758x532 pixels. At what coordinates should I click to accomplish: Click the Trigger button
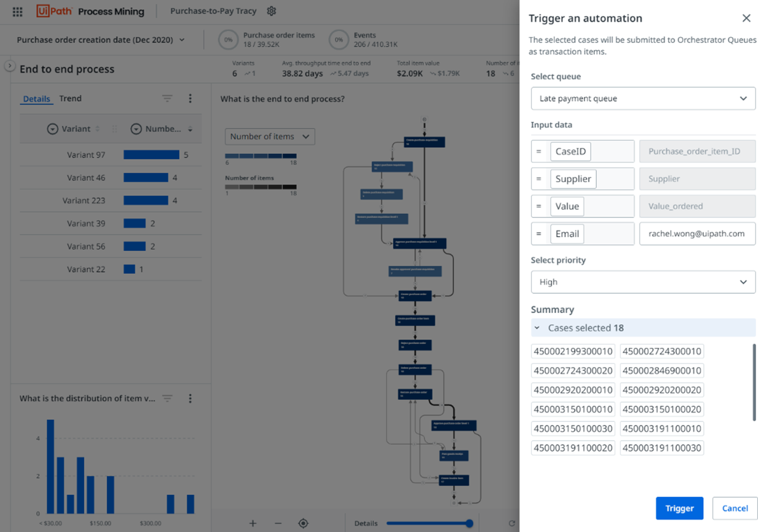point(679,508)
